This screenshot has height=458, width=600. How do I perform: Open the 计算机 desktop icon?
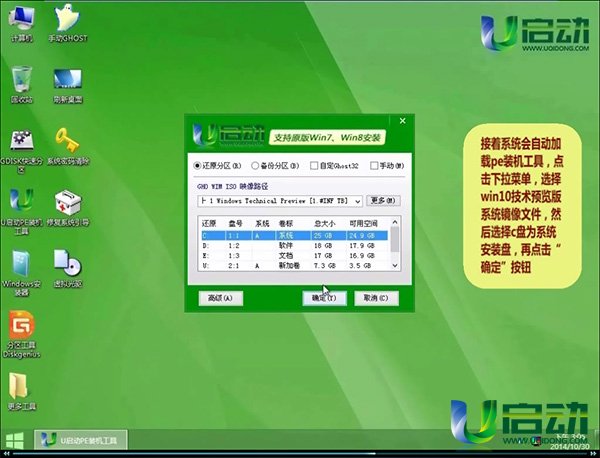[21, 23]
